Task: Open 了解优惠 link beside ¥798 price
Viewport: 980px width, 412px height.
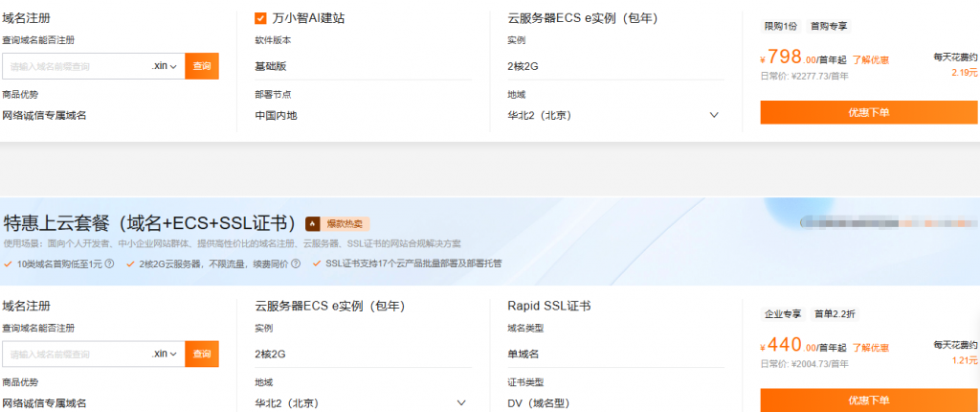Action: (871, 59)
